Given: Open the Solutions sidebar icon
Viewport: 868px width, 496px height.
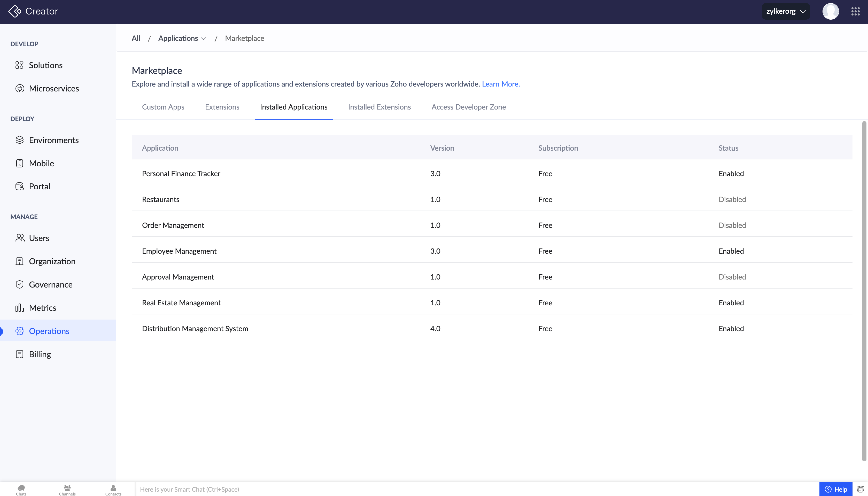Looking at the screenshot, I should point(19,65).
